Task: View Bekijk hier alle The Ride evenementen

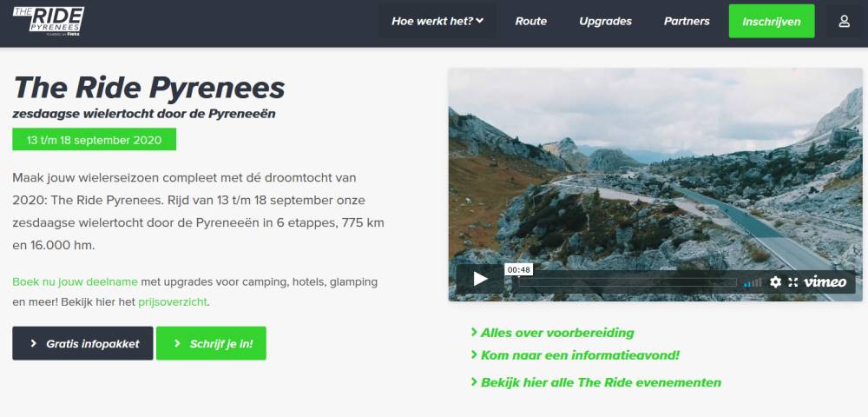Action: pyautogui.click(x=595, y=382)
